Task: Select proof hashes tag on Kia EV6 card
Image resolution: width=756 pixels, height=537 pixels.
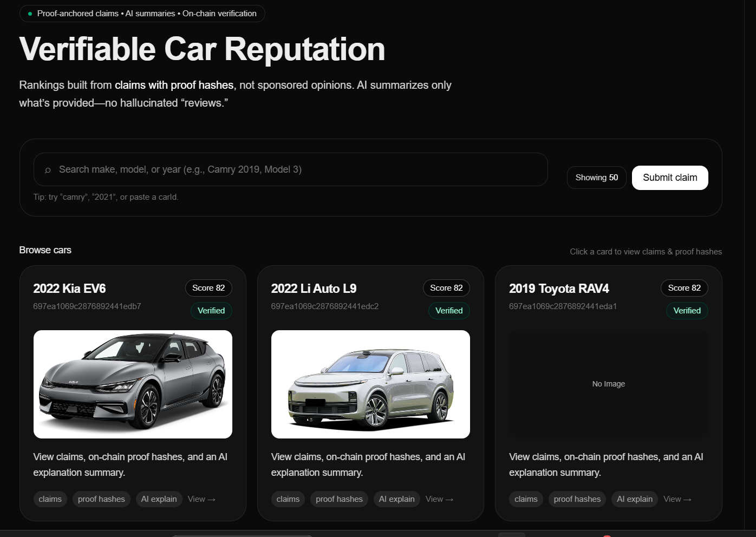Action: click(101, 499)
